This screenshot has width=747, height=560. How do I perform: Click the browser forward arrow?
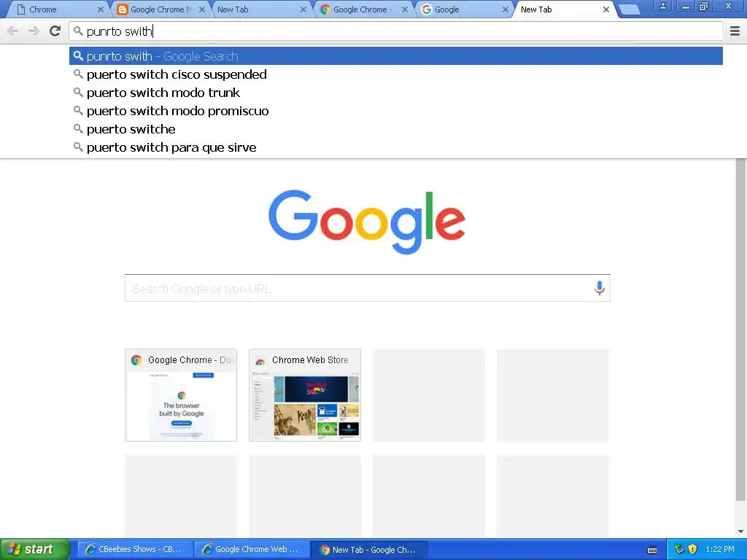click(x=34, y=31)
